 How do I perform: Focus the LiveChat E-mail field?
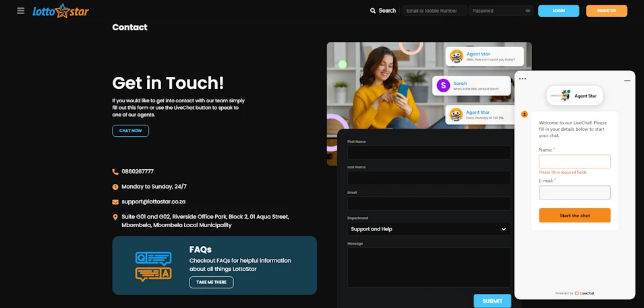[x=575, y=193]
